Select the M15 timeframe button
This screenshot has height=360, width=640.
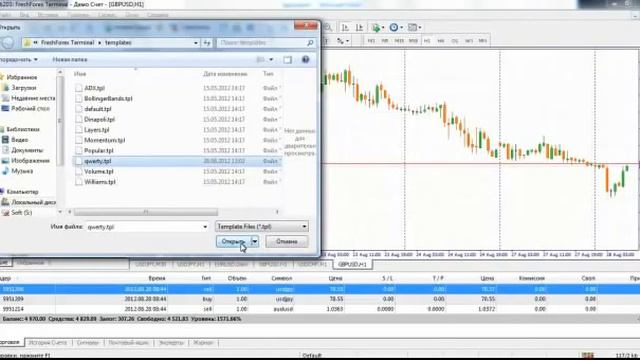click(399, 41)
